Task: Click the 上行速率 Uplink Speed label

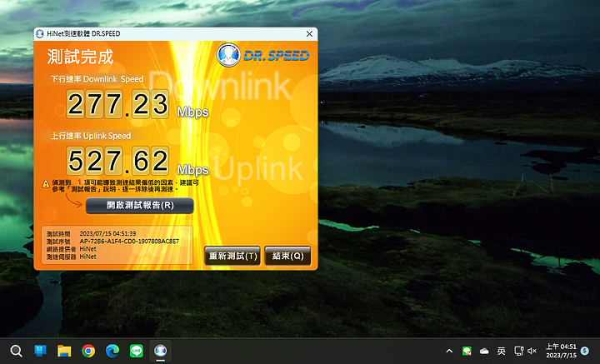Action: pos(91,136)
